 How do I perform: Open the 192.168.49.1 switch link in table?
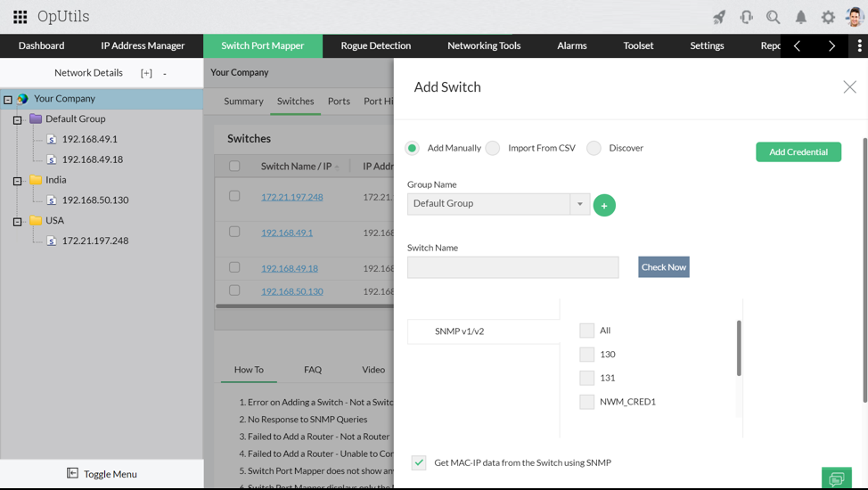click(x=287, y=233)
